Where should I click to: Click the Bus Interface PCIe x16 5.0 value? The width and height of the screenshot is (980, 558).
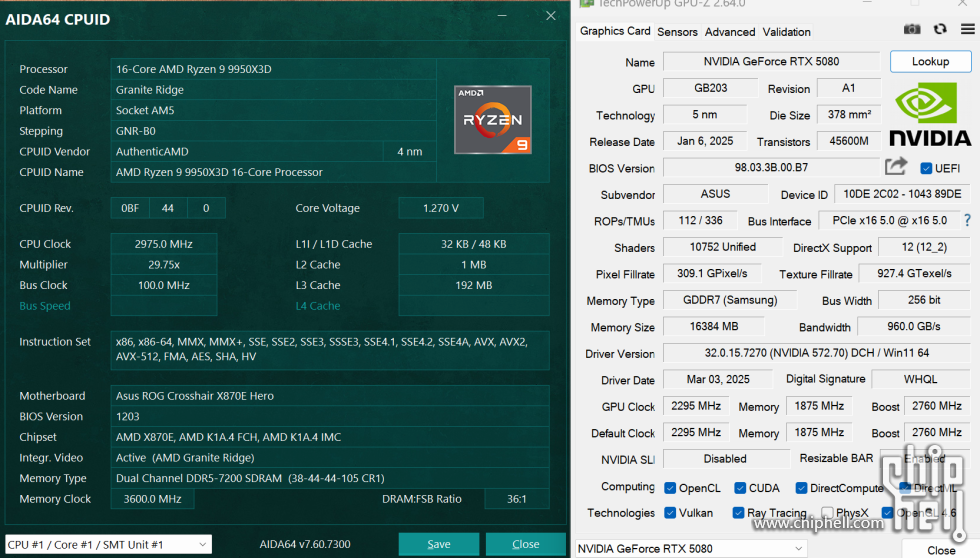pos(889,220)
